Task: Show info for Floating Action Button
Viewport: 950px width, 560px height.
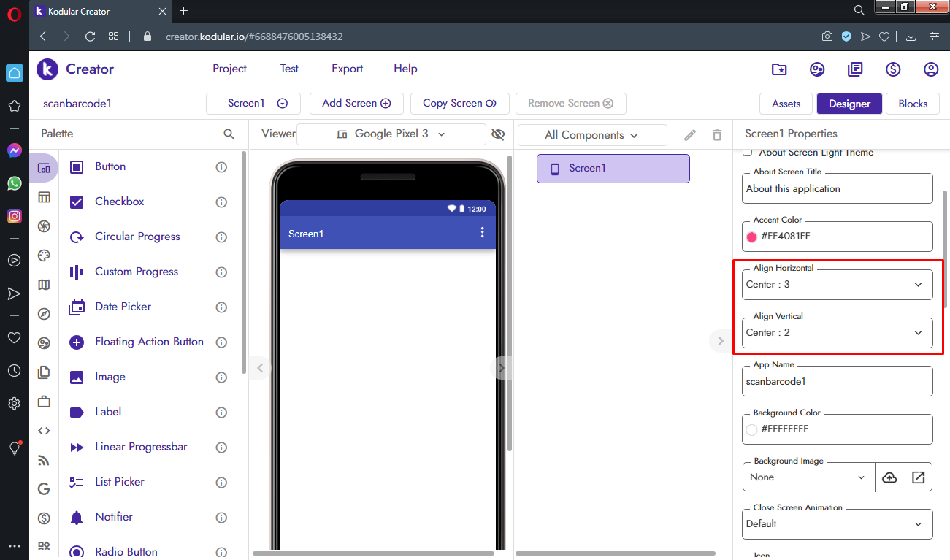Action: tap(221, 342)
